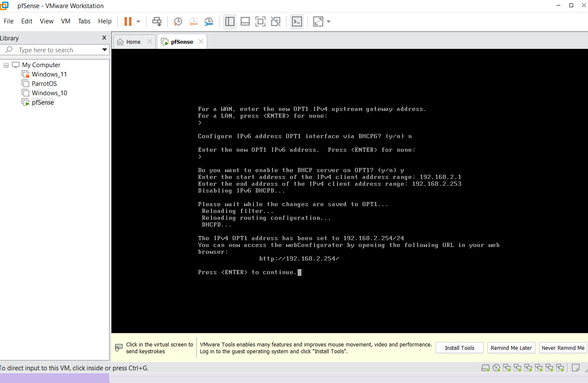The height and width of the screenshot is (383, 588).
Task: Click the stretch guest display icon
Action: pyautogui.click(x=318, y=21)
